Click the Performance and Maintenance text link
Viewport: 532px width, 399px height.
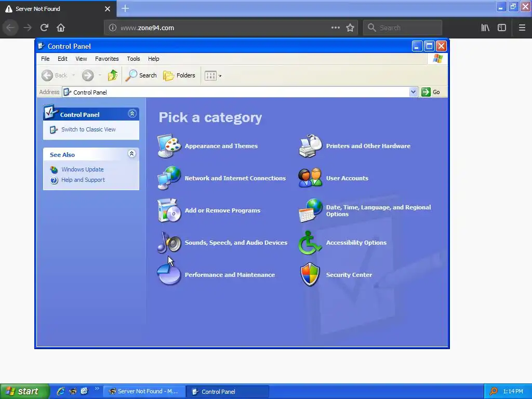230,275
